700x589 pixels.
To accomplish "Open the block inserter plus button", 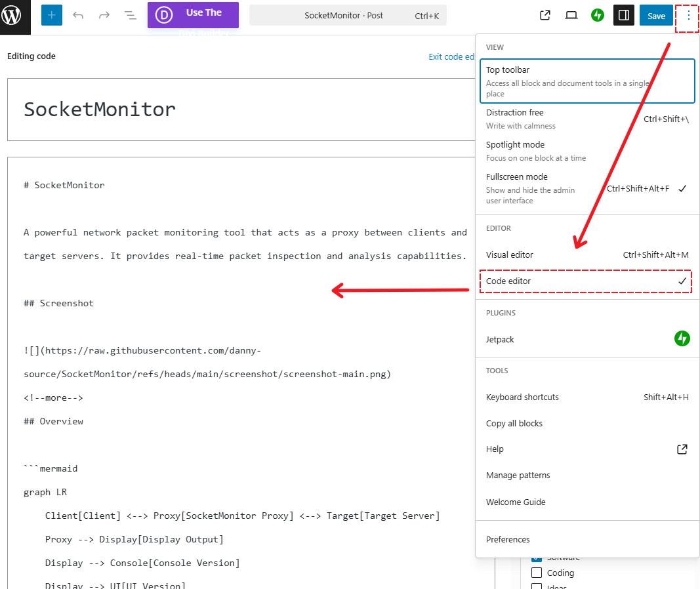I will (x=52, y=16).
